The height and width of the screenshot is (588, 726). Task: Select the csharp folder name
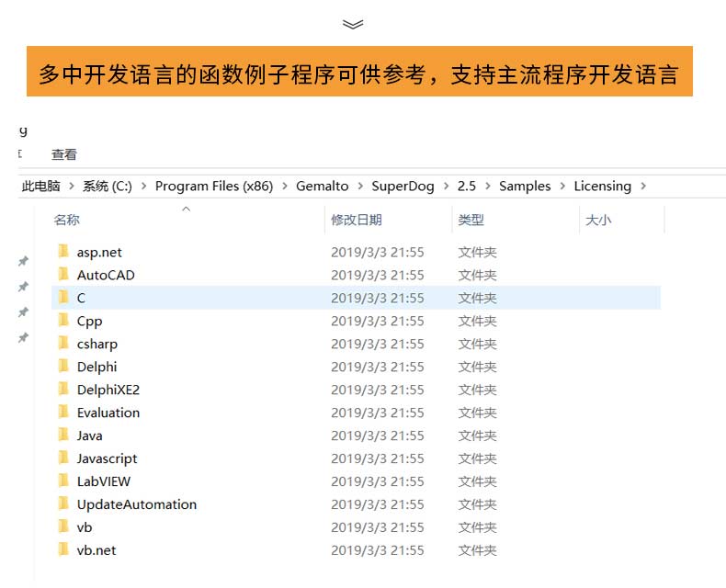coord(97,345)
